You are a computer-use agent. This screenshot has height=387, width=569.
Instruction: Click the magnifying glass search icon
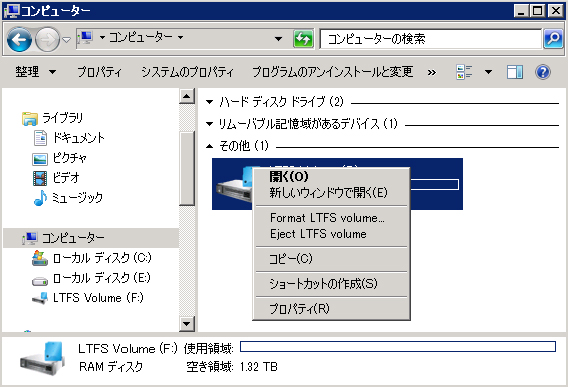(553, 38)
